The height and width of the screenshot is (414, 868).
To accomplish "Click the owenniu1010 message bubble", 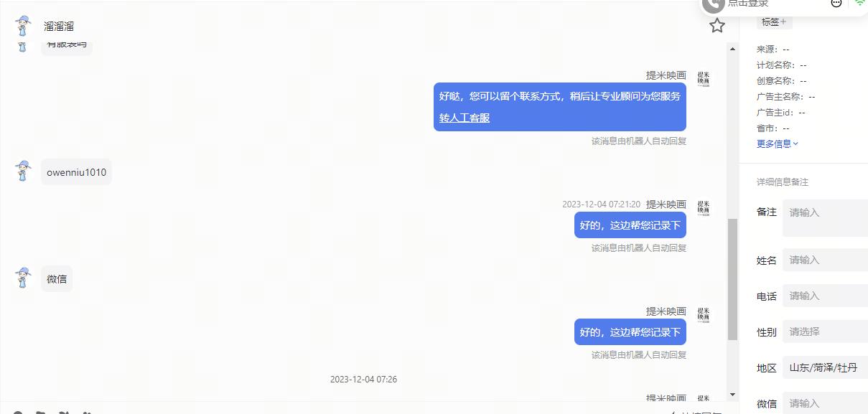I will point(76,172).
